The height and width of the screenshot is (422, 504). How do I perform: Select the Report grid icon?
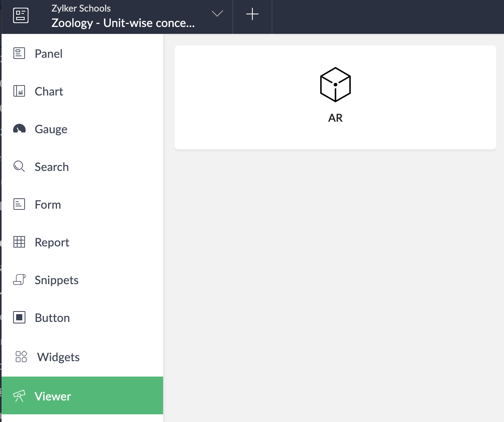(19, 242)
